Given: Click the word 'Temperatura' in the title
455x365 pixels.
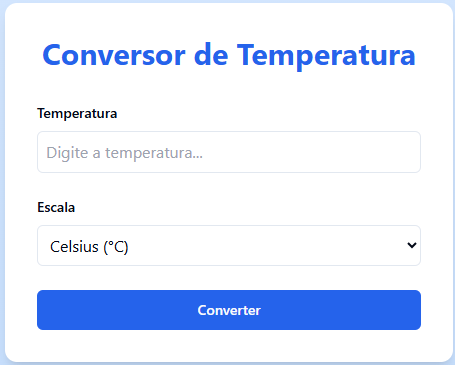Looking at the screenshot, I should 326,55.
